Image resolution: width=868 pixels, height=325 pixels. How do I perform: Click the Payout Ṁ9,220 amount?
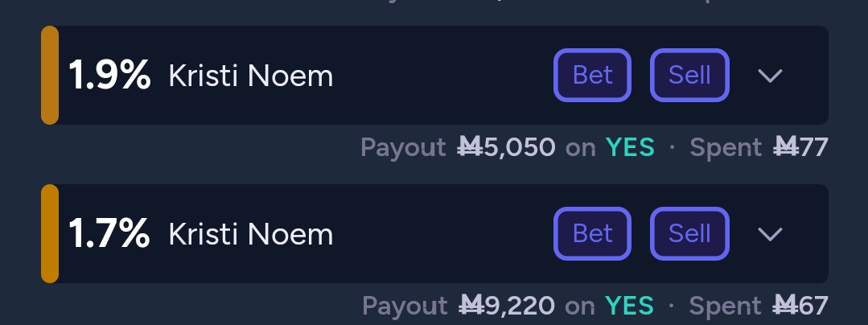pyautogui.click(x=507, y=306)
